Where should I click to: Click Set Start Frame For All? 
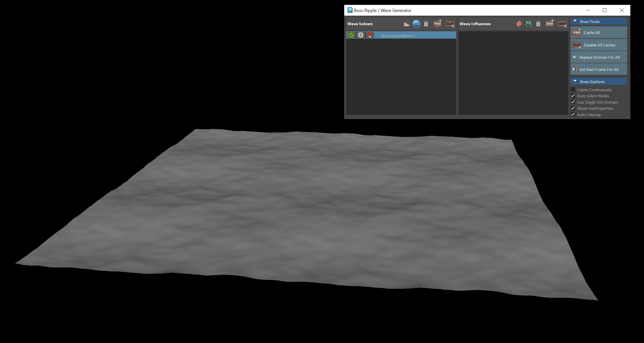(599, 69)
